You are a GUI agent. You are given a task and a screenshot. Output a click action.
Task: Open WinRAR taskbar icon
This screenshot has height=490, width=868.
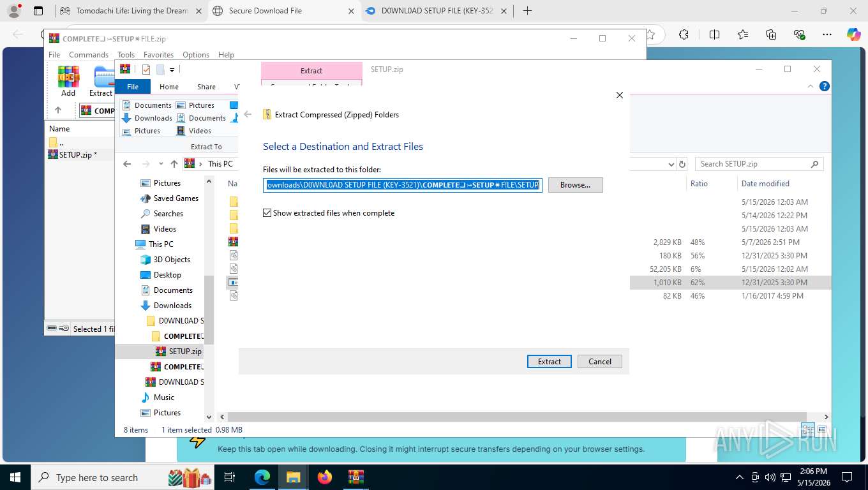[x=355, y=477]
